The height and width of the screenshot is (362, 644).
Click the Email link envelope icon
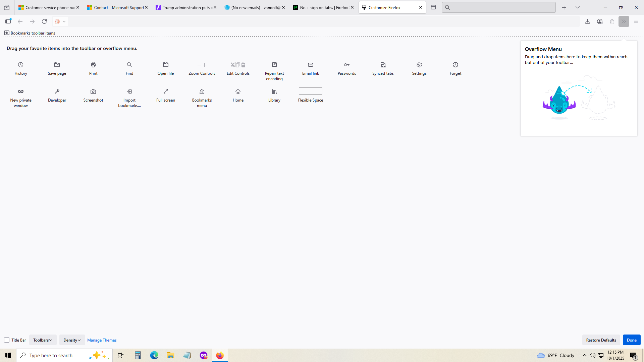click(311, 65)
